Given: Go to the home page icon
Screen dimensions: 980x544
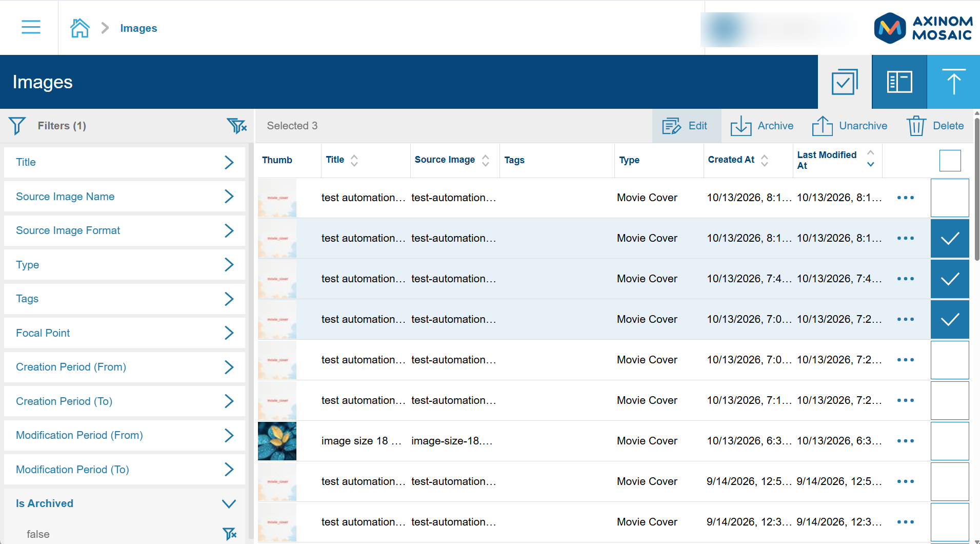Looking at the screenshot, I should tap(79, 28).
